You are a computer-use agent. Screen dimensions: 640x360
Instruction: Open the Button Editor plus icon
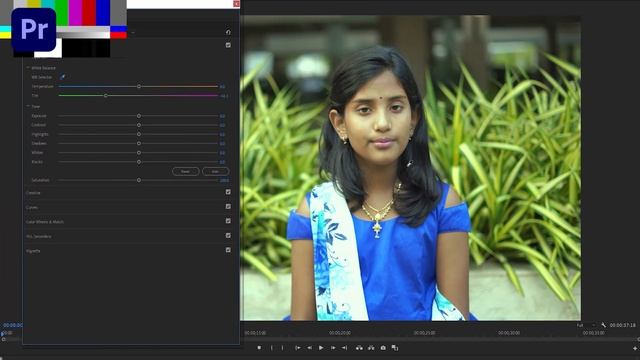pyautogui.click(x=635, y=348)
